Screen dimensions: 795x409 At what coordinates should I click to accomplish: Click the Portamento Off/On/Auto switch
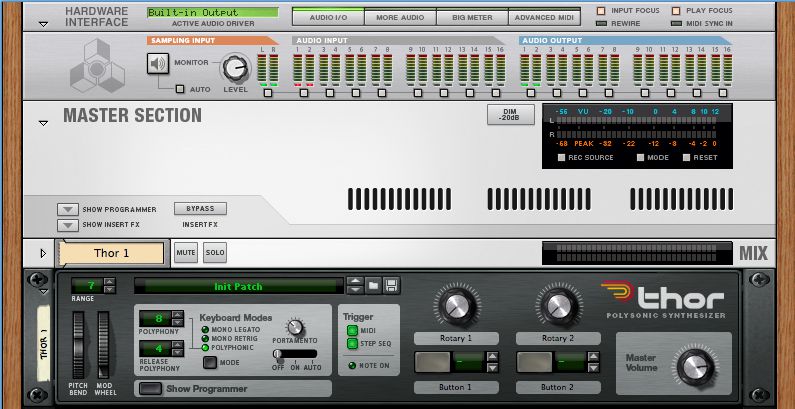coord(295,354)
